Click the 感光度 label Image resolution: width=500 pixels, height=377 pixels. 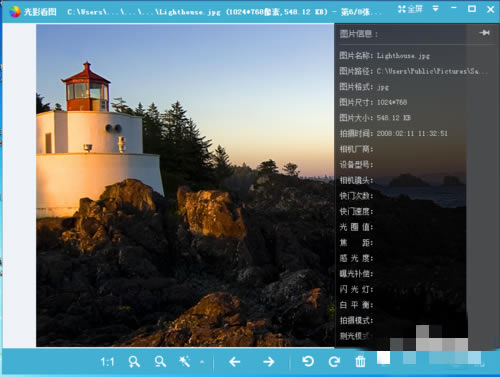pyautogui.click(x=356, y=258)
